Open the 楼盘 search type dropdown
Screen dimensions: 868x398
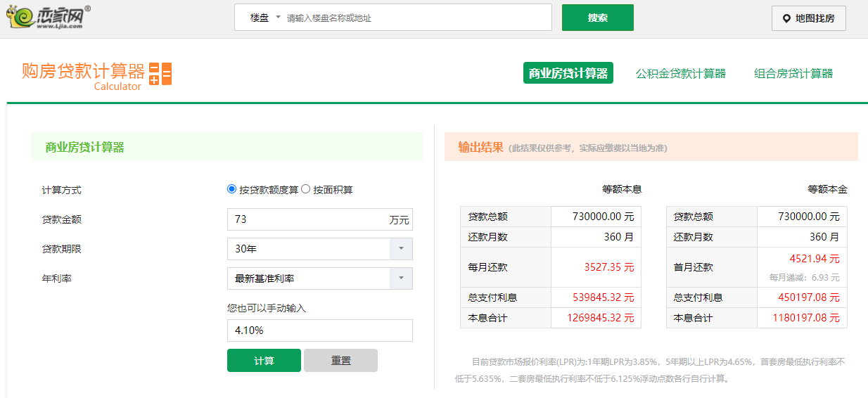[x=264, y=18]
